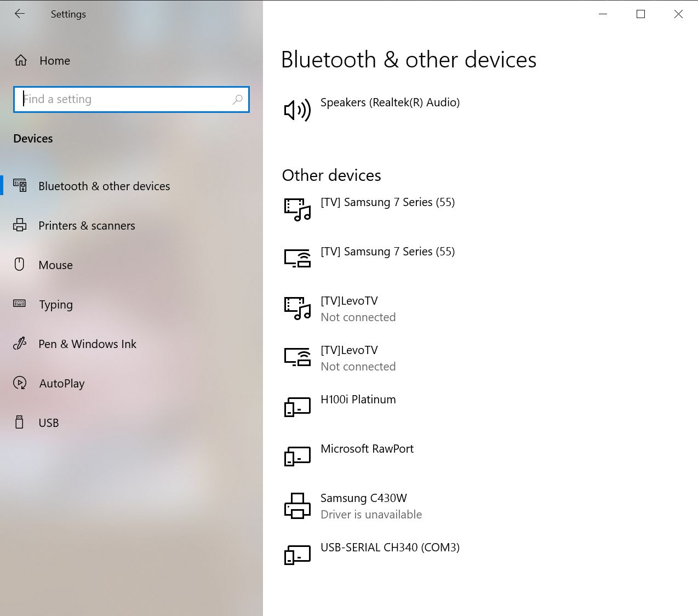Select USB-SERIAL CH340 (COM3) device
The height and width of the screenshot is (616, 698).
click(390, 547)
